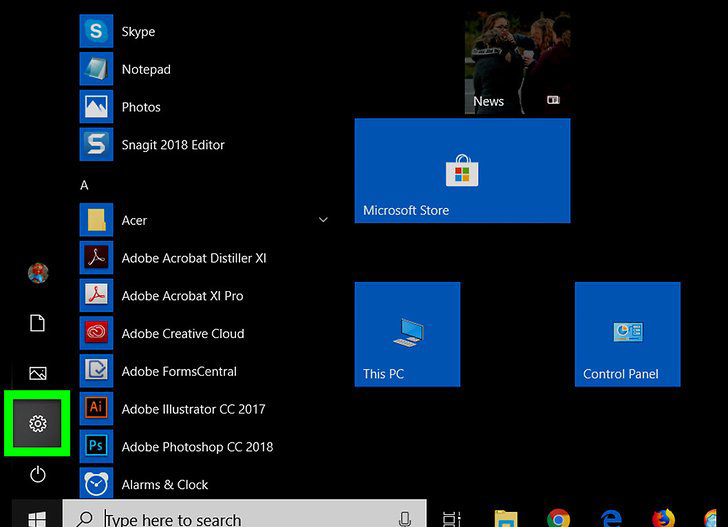728x527 pixels.
Task: Open Adobe FormsCentral icon
Action: [x=96, y=371]
